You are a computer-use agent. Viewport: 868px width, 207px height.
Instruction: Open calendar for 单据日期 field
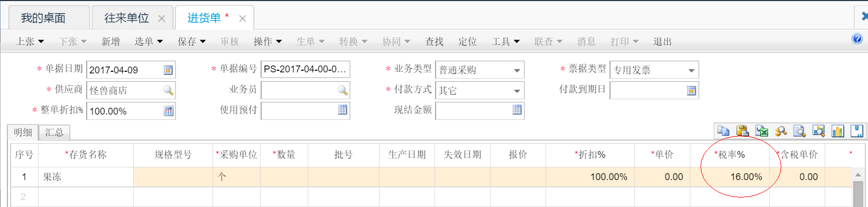(168, 70)
